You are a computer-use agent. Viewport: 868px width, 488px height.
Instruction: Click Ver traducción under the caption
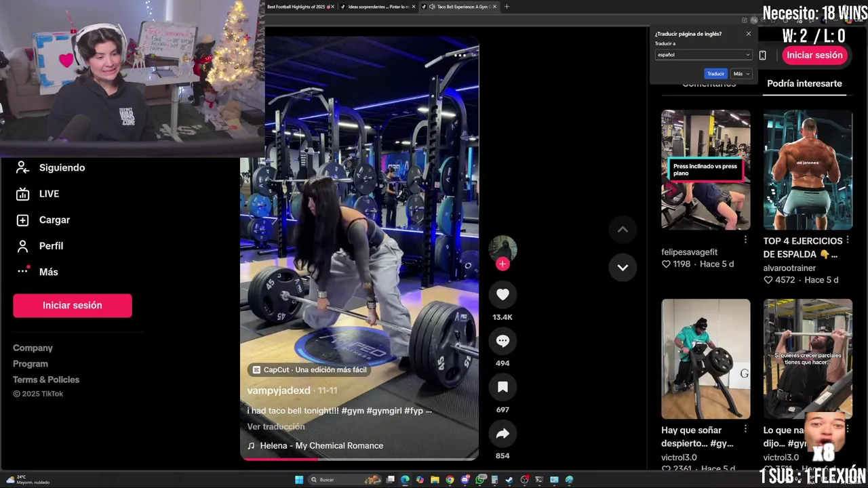coord(276,426)
